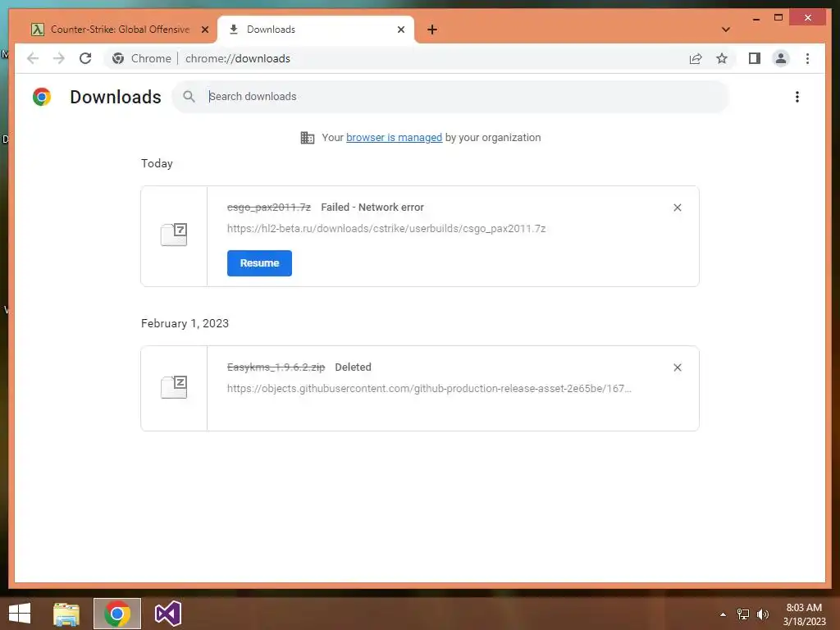
Task: Click the browser back arrow
Action: tap(33, 58)
